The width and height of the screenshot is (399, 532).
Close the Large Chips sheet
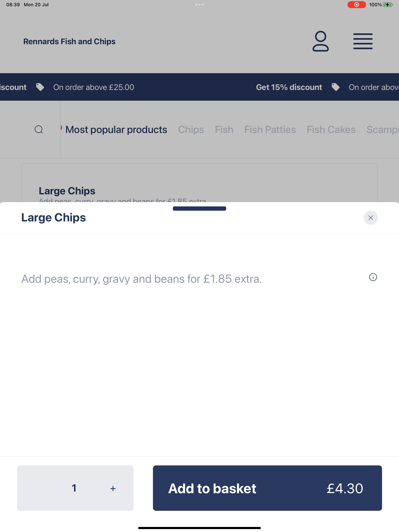[x=370, y=218]
